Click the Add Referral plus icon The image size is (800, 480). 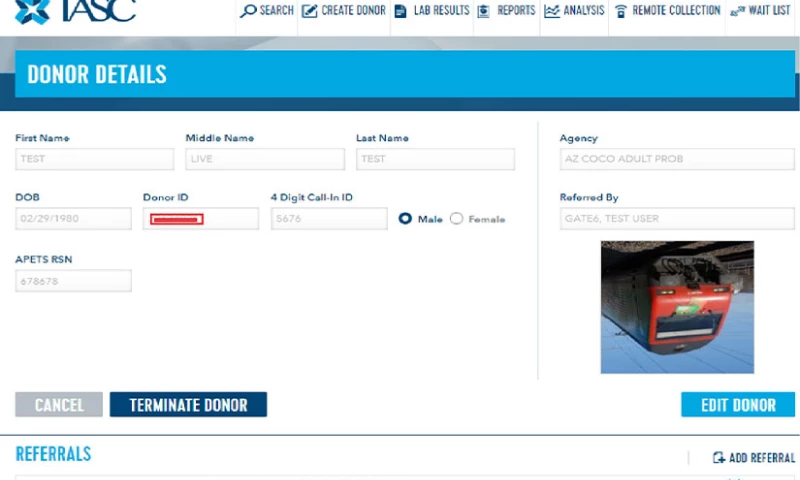tap(718, 458)
